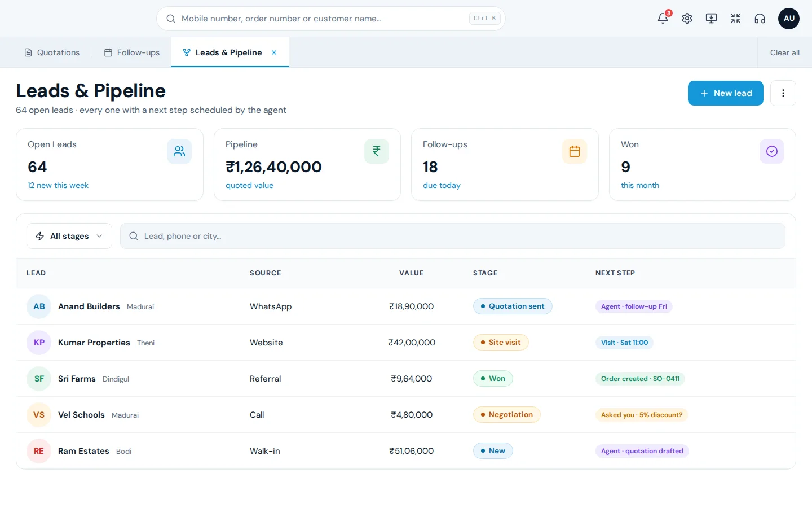Create a New lead

pos(726,93)
